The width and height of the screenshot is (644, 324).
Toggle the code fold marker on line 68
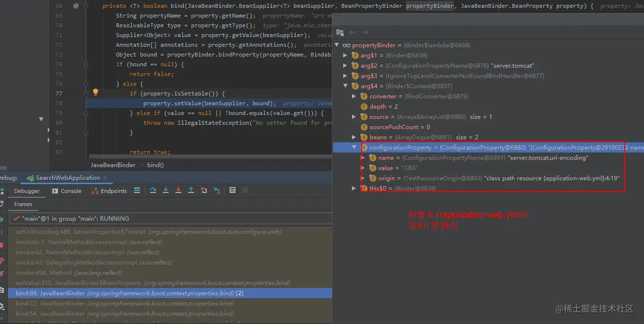(86, 6)
